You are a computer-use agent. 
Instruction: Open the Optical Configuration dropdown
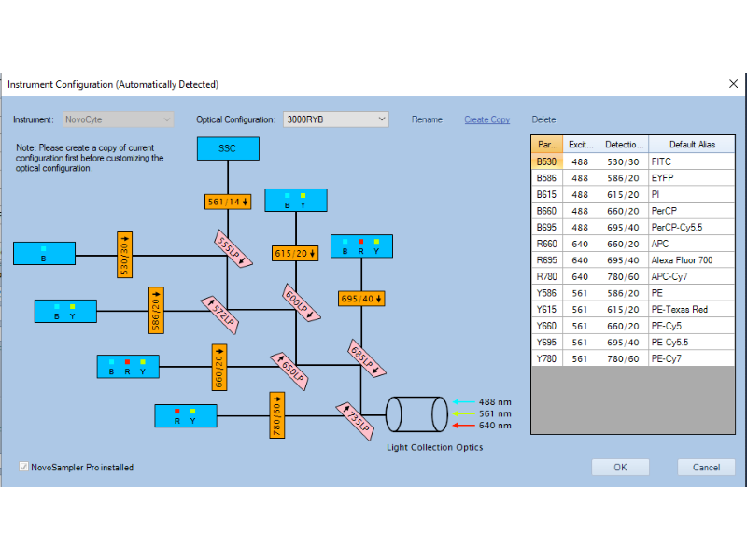336,119
